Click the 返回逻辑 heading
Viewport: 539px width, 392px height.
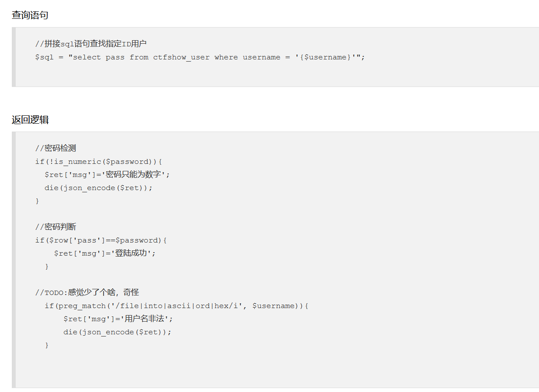[x=30, y=120]
